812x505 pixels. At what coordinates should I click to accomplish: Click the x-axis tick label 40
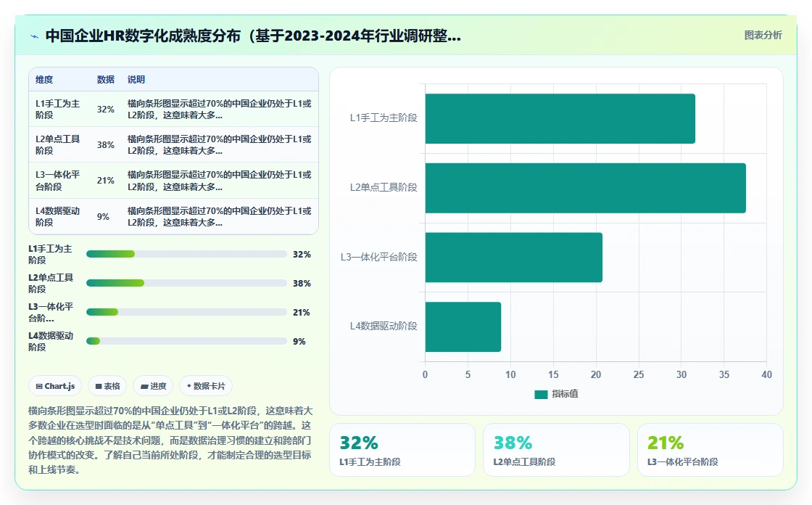click(766, 375)
